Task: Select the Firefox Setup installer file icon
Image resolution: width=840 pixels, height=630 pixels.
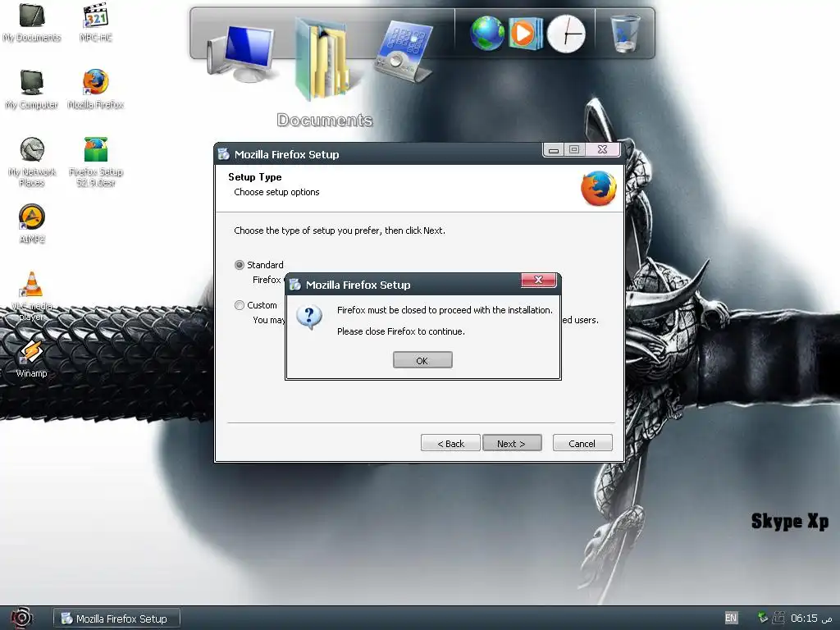Action: [95, 162]
